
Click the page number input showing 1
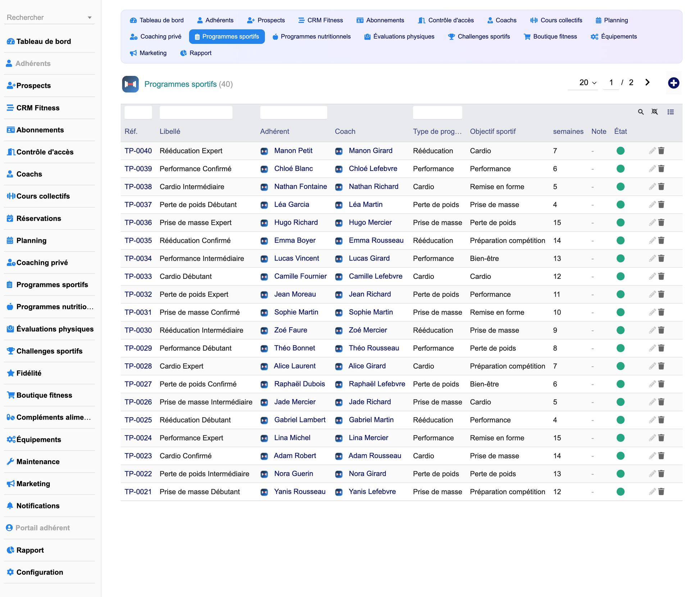pyautogui.click(x=611, y=83)
